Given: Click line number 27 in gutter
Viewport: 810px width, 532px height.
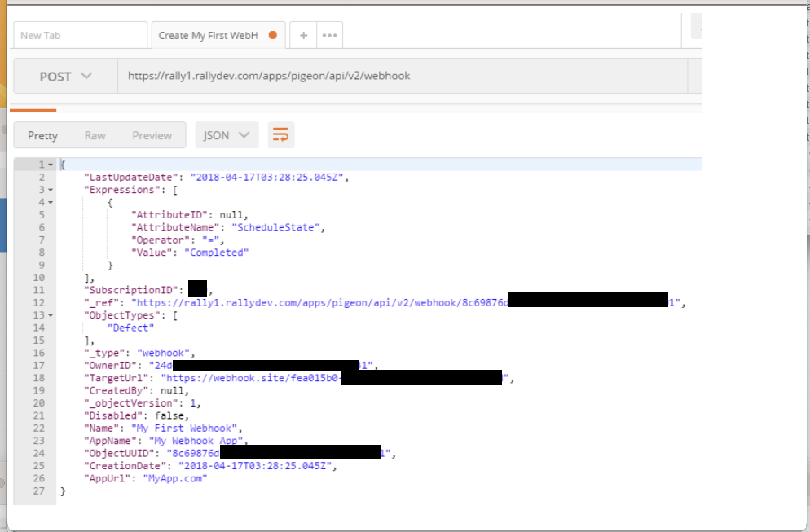Looking at the screenshot, I should pos(39,491).
